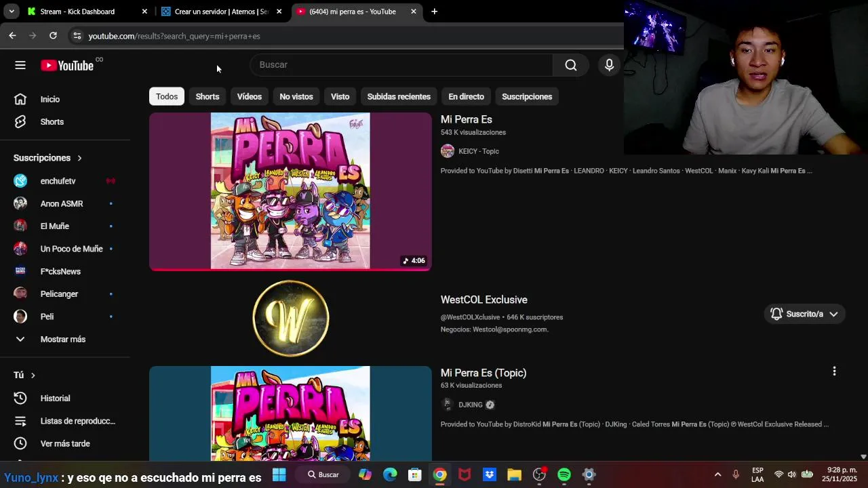This screenshot has width=868, height=488.
Task: Open the YouTube hamburger guide menu
Action: click(20, 65)
